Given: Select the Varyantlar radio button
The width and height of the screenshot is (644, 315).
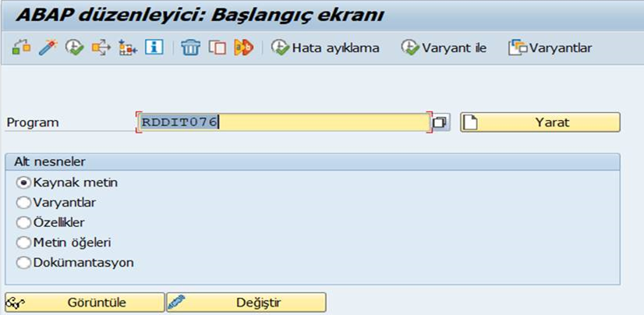Looking at the screenshot, I should tap(23, 203).
